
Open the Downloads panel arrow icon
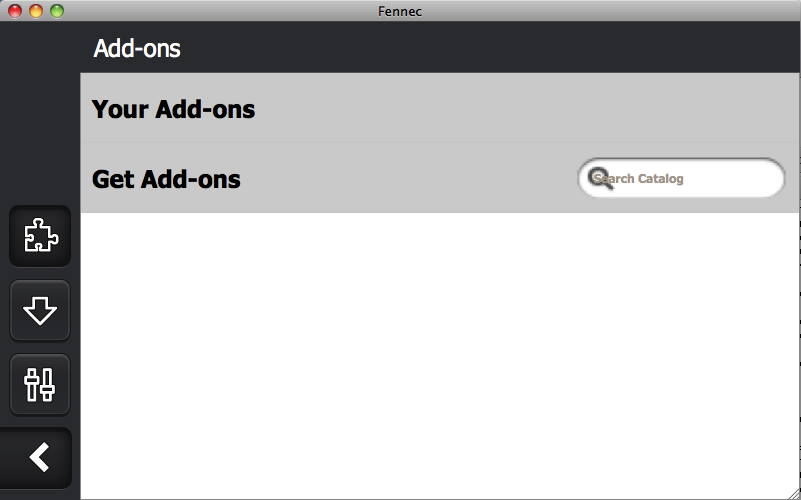(x=40, y=310)
